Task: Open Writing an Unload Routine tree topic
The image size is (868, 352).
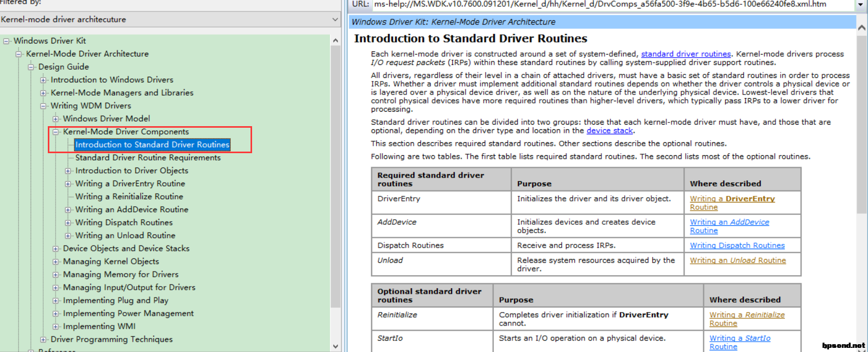Action: 125,235
